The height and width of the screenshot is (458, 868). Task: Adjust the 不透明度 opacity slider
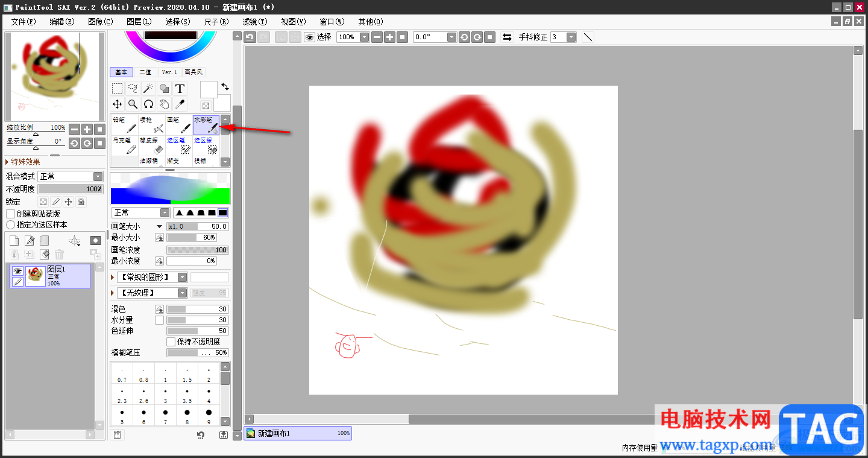coord(71,189)
